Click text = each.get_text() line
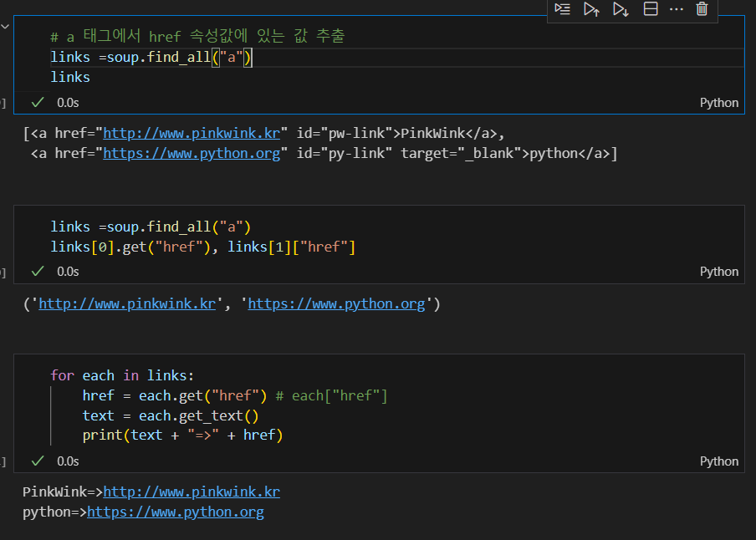This screenshot has width=756, height=540. click(x=171, y=415)
